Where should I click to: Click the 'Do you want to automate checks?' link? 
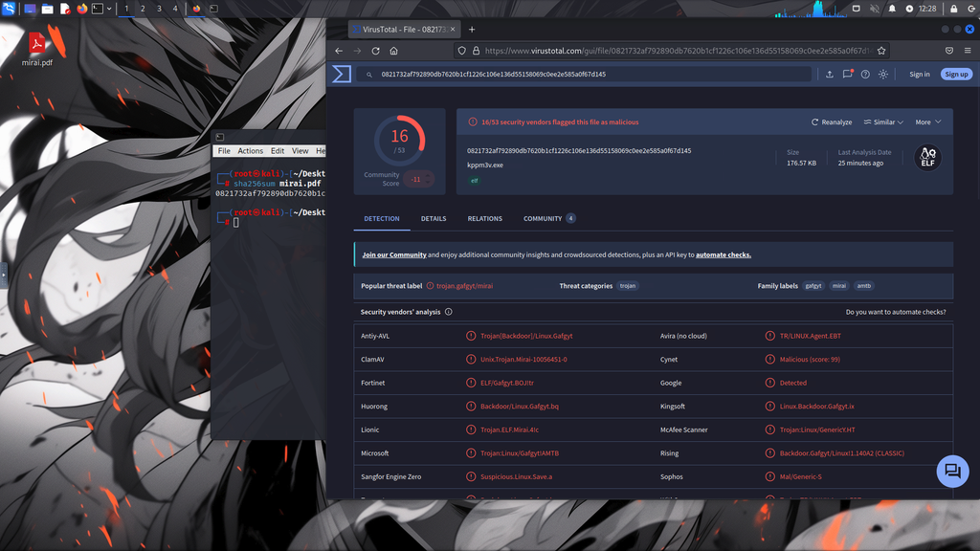click(x=896, y=312)
